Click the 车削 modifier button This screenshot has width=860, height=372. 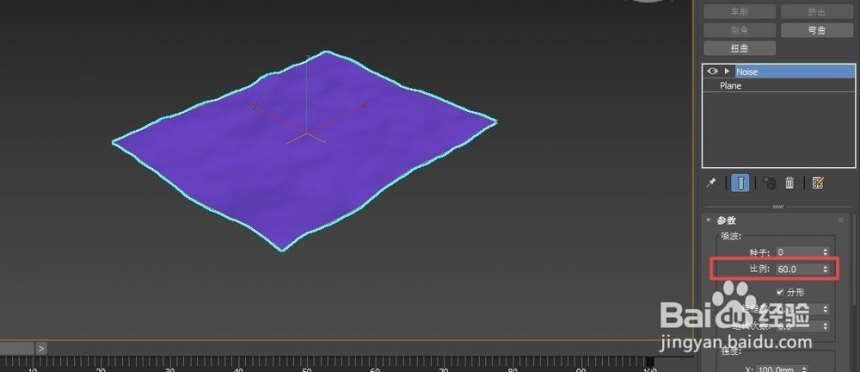coord(739,12)
